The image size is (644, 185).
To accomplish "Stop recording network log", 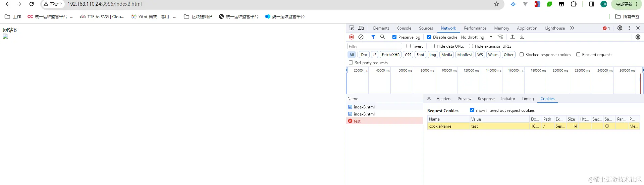I will [x=352, y=37].
